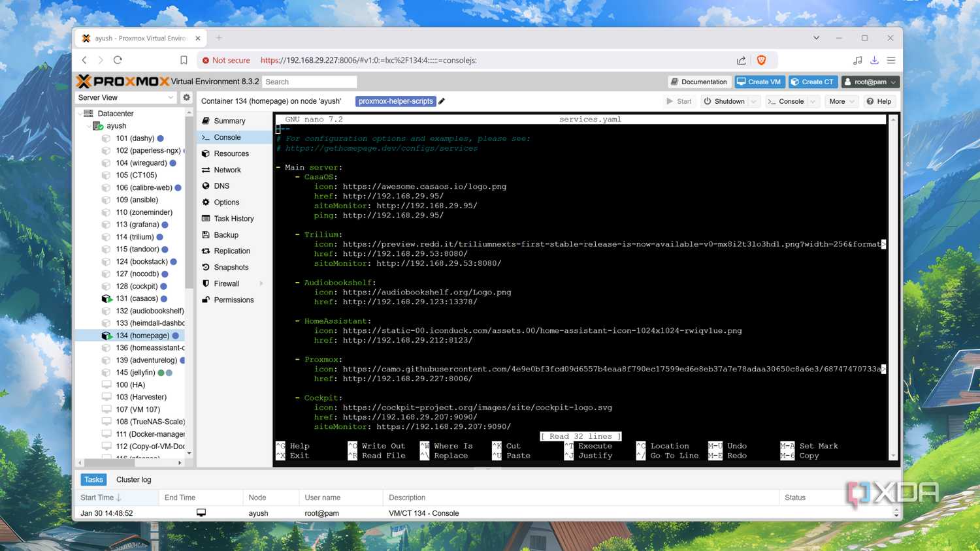Collapse the ayush node
980x551 pixels.
[89, 126]
